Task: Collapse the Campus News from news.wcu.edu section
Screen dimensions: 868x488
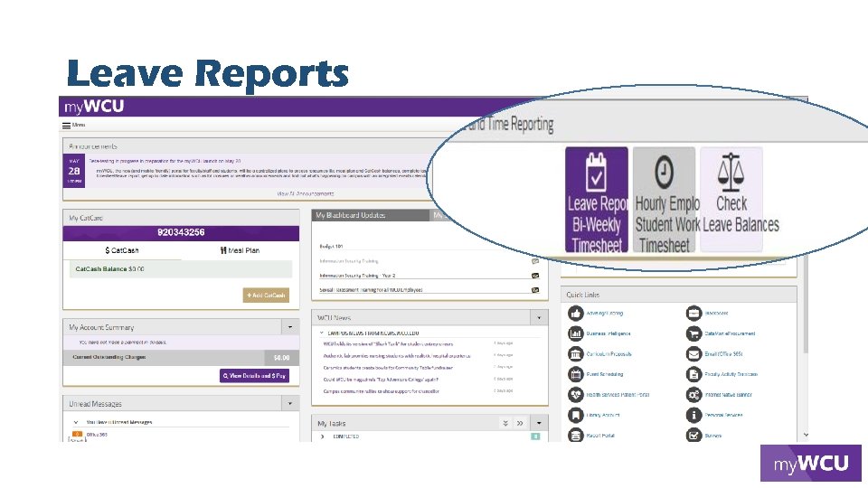Action: click(322, 333)
